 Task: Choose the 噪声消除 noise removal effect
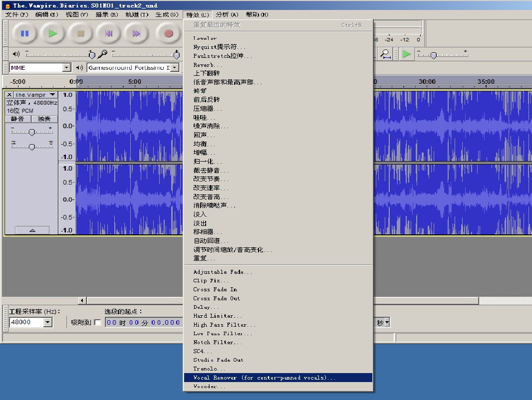tap(278, 126)
